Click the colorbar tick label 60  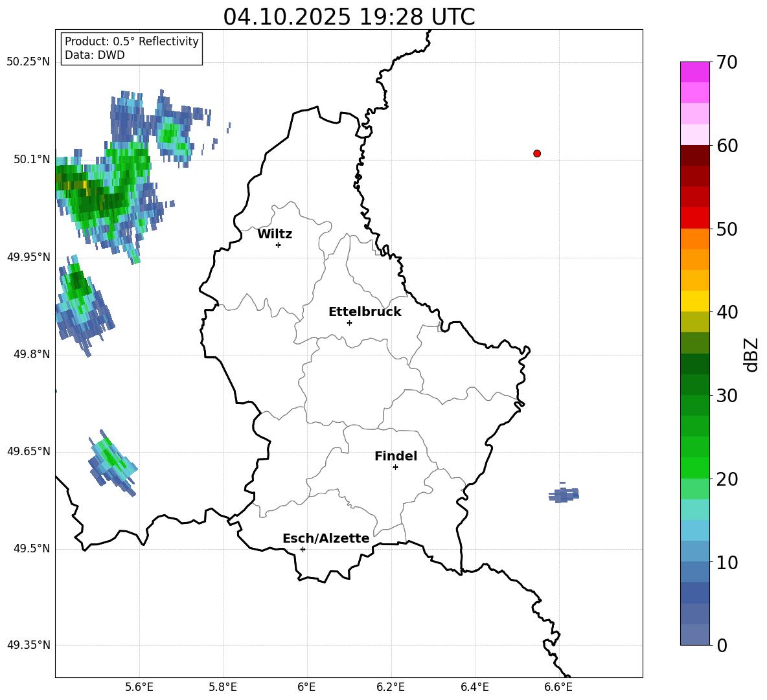[x=727, y=146]
